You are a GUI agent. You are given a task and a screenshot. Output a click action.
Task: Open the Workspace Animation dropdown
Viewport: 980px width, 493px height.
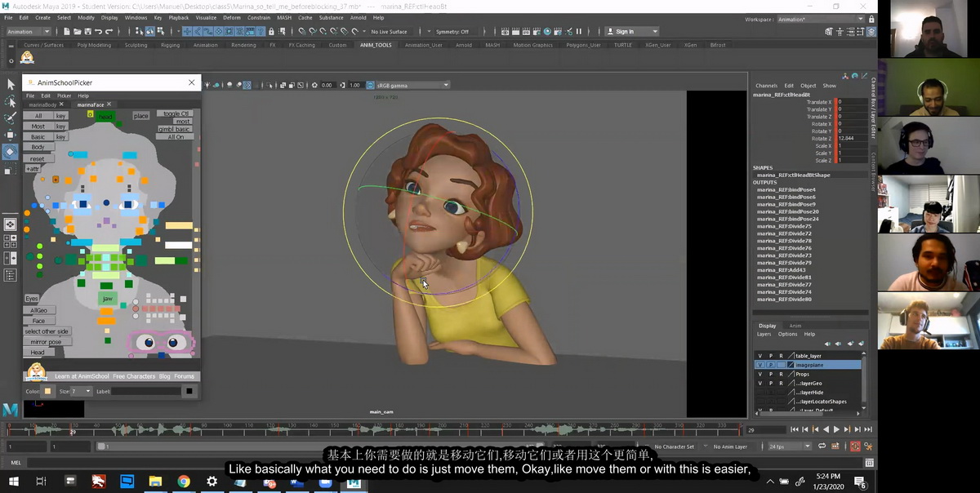click(x=819, y=19)
